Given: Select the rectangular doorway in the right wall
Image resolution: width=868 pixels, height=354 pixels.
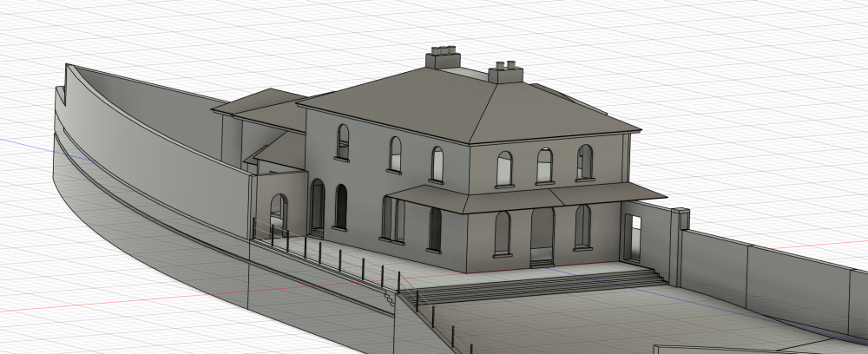Looking at the screenshot, I should tap(635, 239).
